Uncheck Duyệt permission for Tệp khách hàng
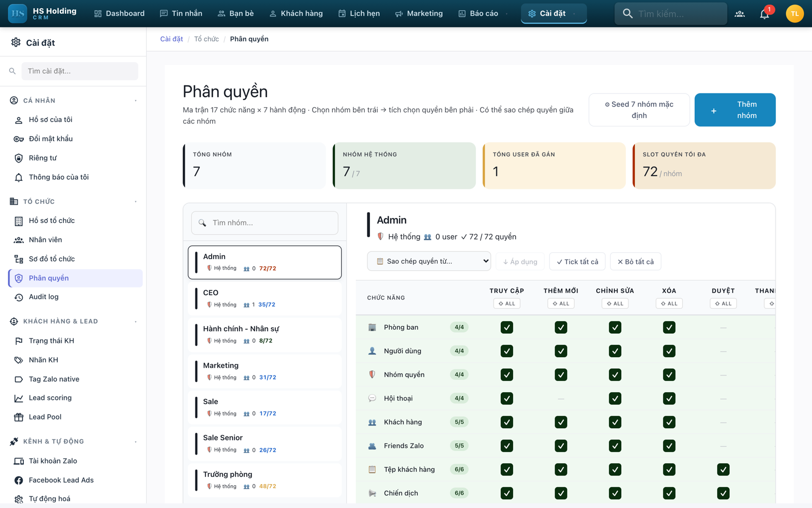 723,469
